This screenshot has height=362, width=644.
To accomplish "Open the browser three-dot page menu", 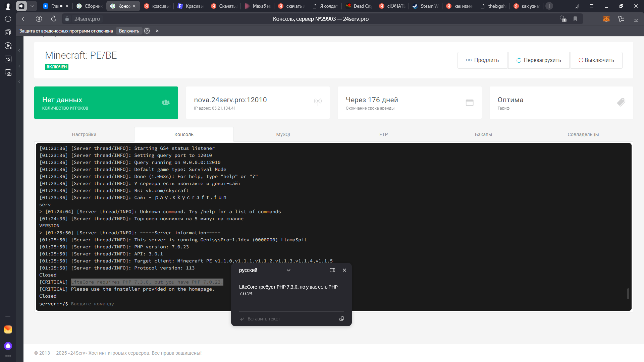I will click(x=590, y=19).
